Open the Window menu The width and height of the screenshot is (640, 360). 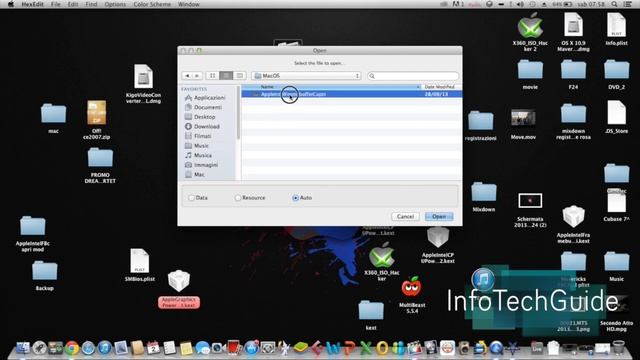189,4
